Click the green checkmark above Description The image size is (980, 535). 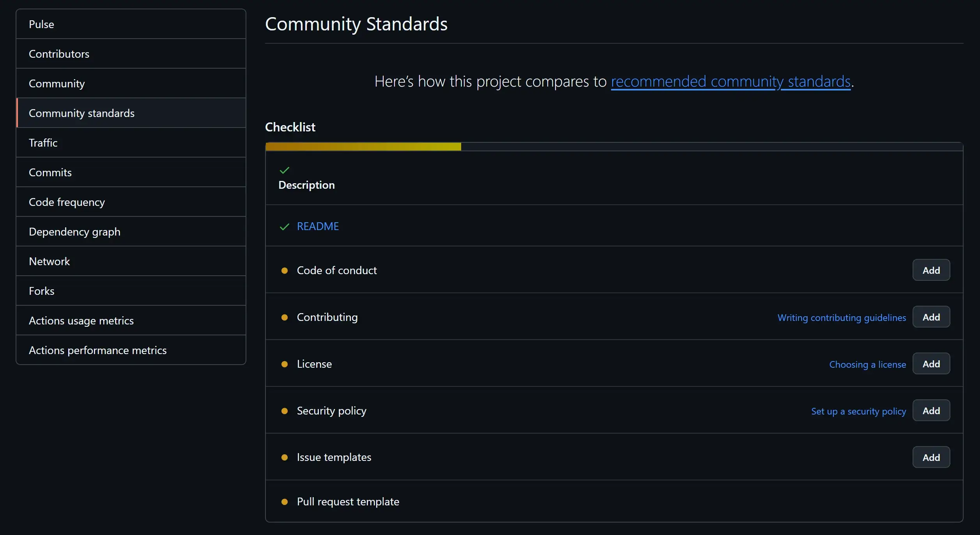(x=285, y=170)
